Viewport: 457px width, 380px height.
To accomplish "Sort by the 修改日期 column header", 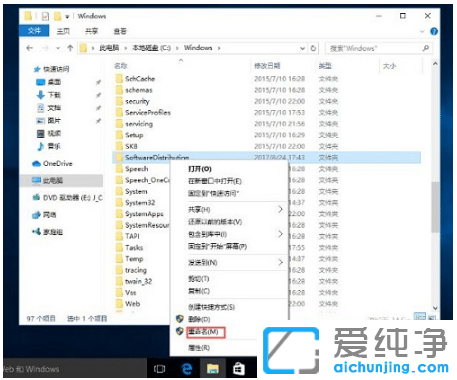I will tap(267, 66).
